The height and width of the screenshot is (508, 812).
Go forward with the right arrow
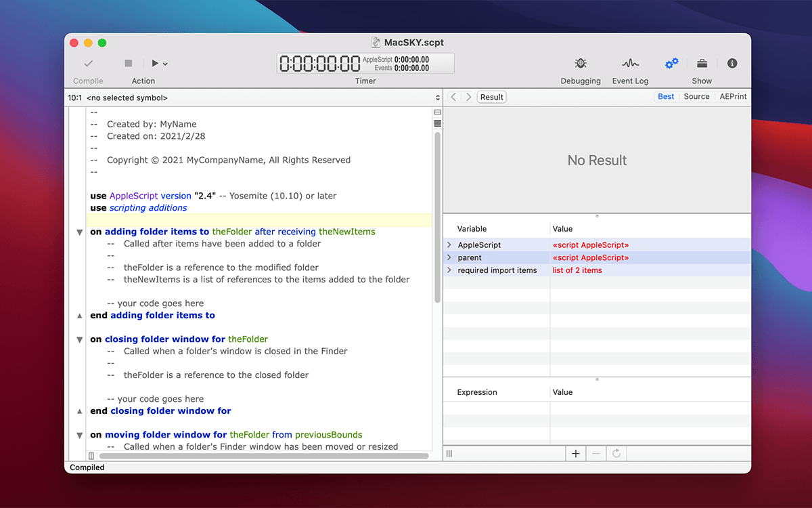coord(468,97)
